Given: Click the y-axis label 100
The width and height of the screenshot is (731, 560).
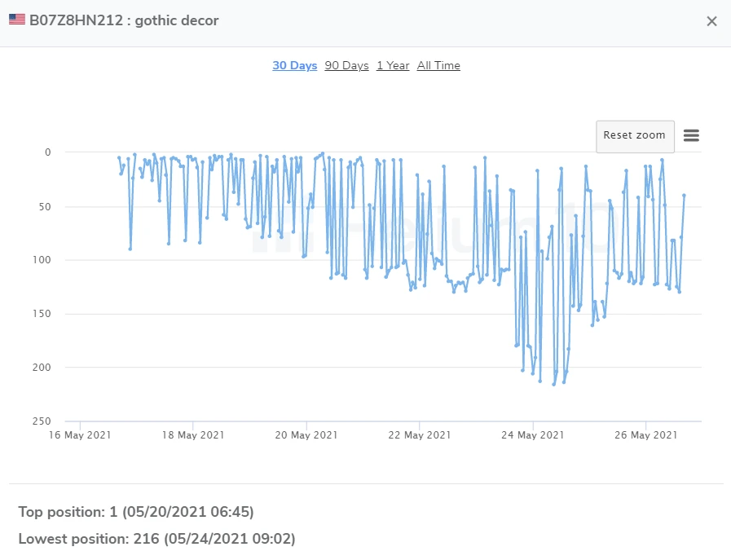Looking at the screenshot, I should click(42, 260).
